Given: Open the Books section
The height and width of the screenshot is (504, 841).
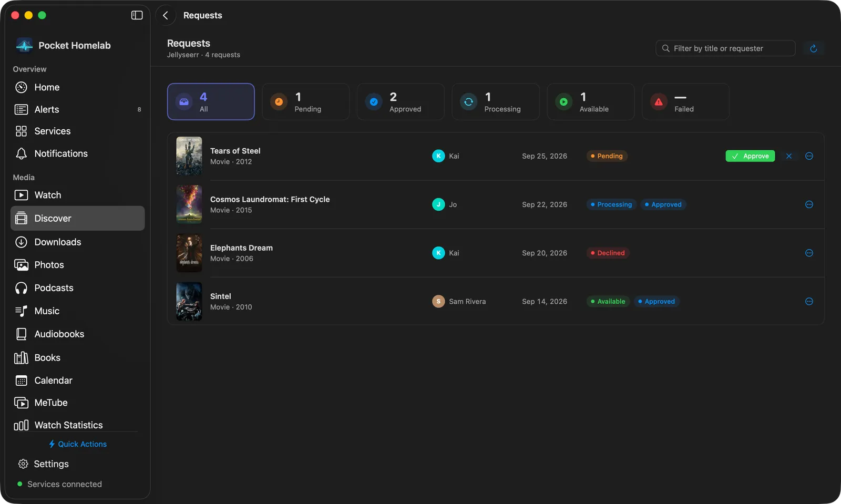Looking at the screenshot, I should [x=77, y=357].
